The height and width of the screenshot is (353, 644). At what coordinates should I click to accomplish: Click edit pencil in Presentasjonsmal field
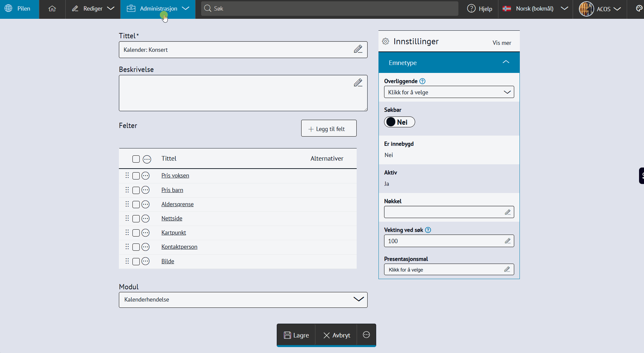507,270
